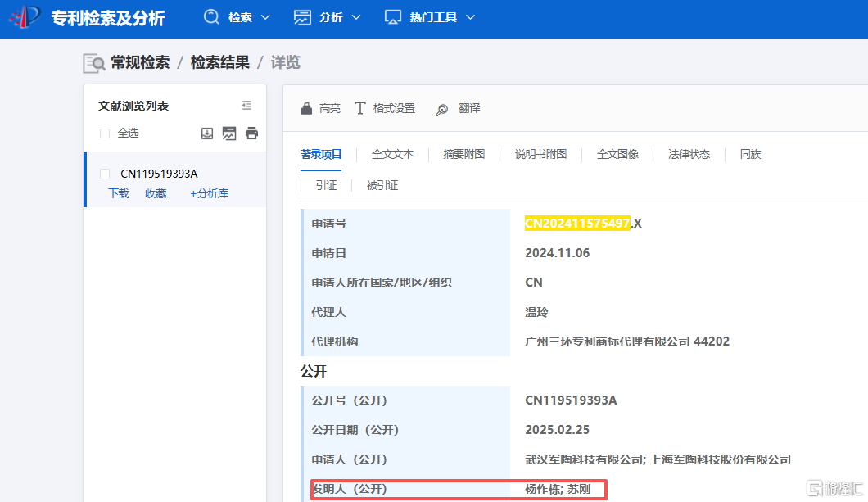Image resolution: width=868 pixels, height=502 pixels.
Task: Click the 格式设置 button label
Action: [x=394, y=108]
